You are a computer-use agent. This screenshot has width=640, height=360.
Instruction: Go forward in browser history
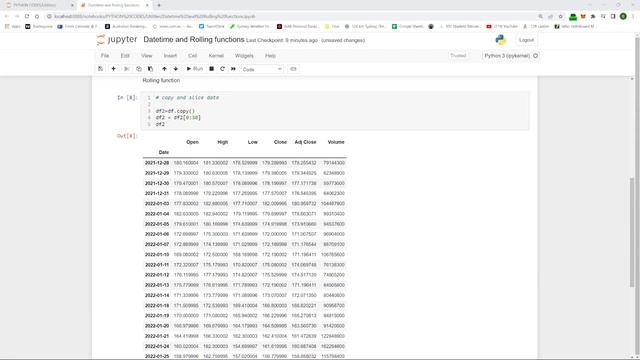point(17,16)
